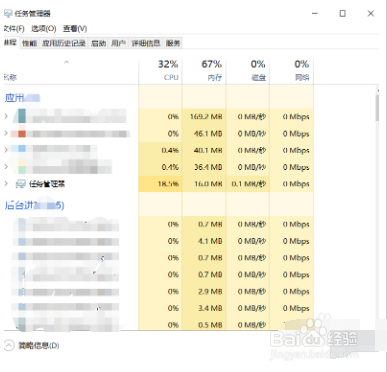Switch to the 性能 tab

(29, 43)
